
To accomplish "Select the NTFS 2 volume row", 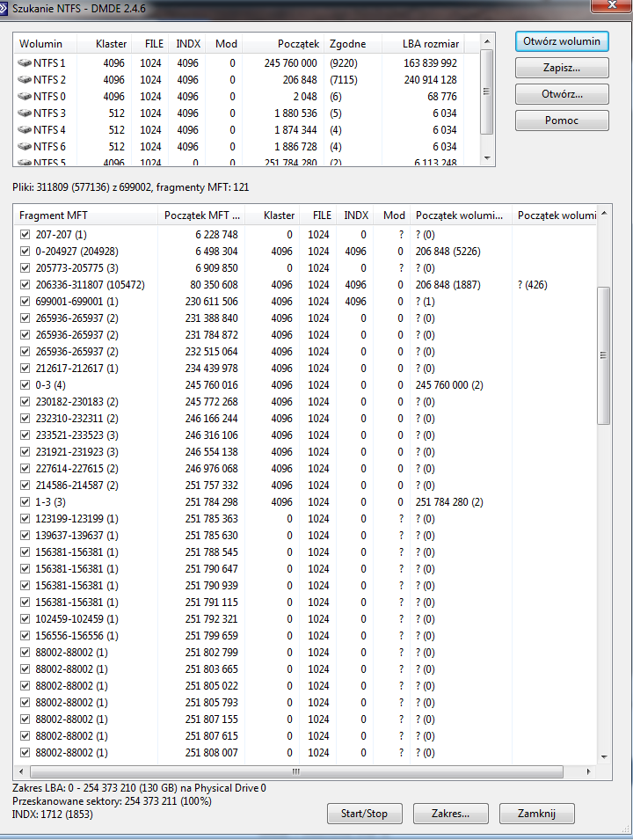I will point(246,80).
